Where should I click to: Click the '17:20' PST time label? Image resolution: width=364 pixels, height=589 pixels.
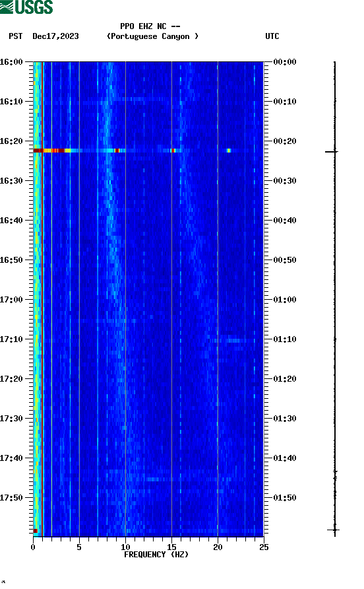[11, 379]
